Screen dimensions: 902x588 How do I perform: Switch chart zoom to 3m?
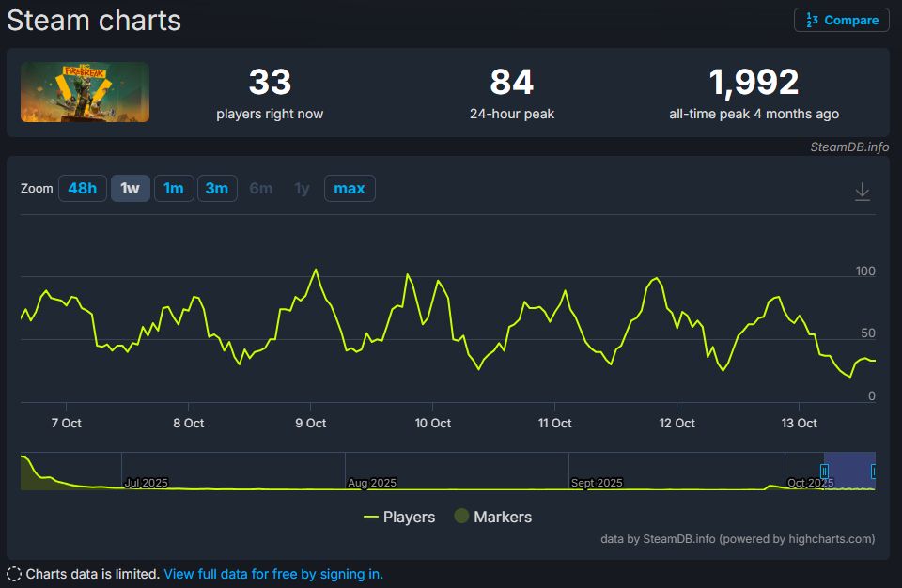(217, 188)
